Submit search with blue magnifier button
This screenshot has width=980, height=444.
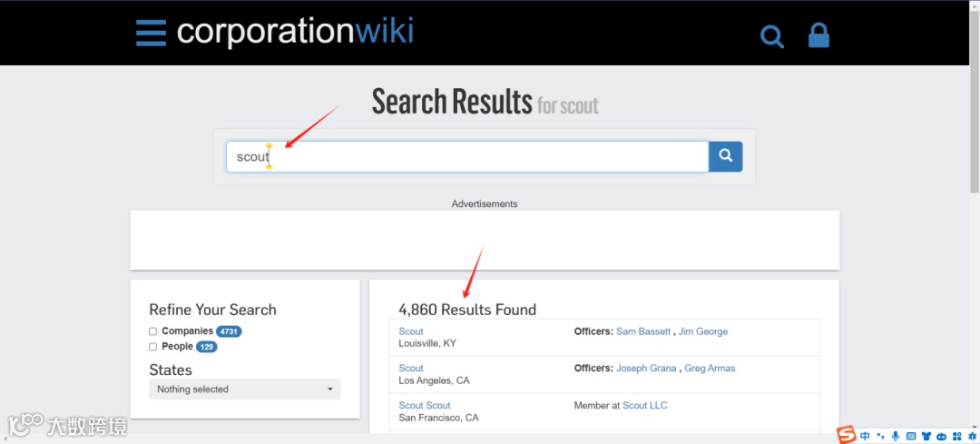(x=726, y=156)
